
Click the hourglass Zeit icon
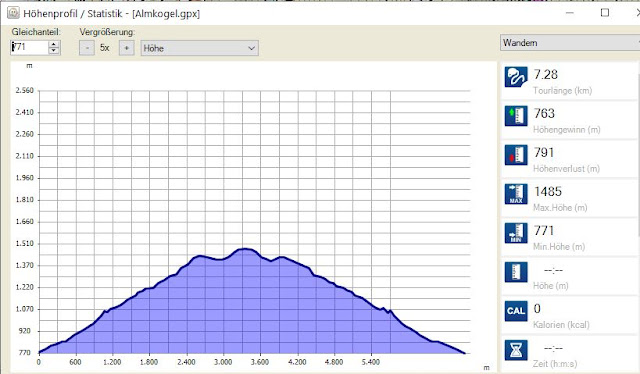pyautogui.click(x=516, y=350)
